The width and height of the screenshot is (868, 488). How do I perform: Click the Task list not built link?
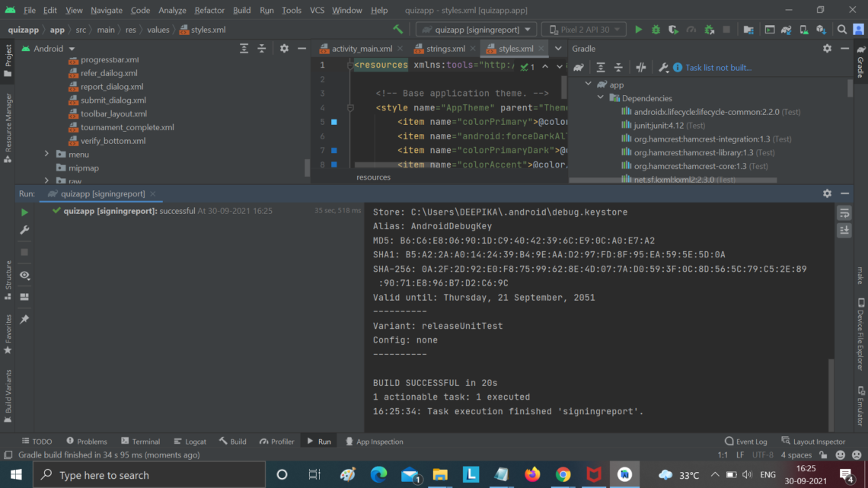718,68
